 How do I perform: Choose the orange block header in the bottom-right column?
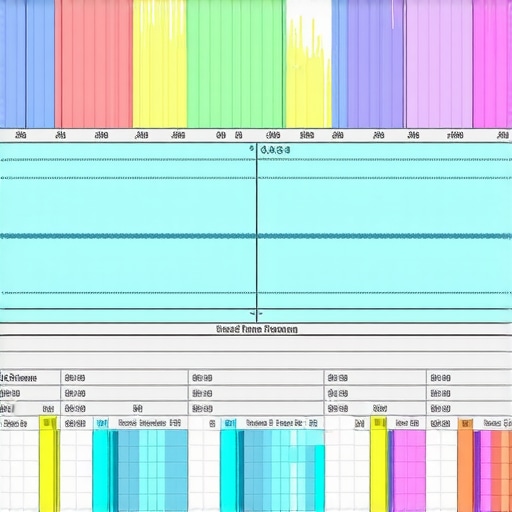[465, 423]
